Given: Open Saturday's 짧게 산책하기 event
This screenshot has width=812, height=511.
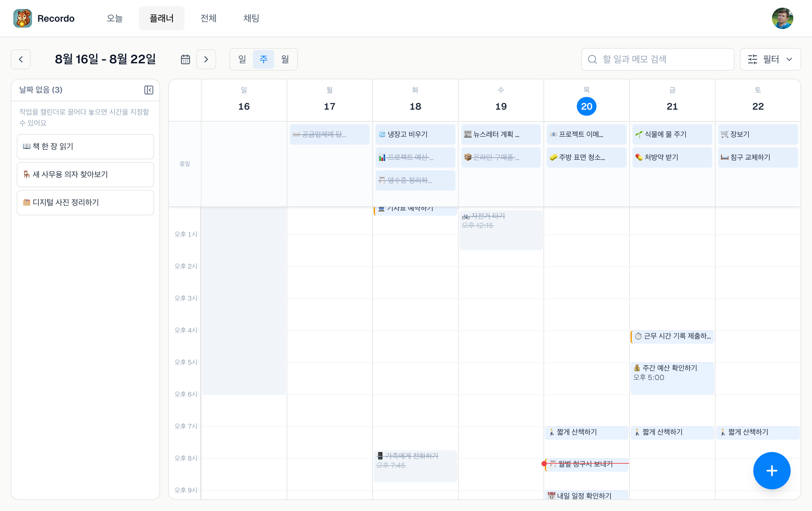Looking at the screenshot, I should click(x=758, y=433).
